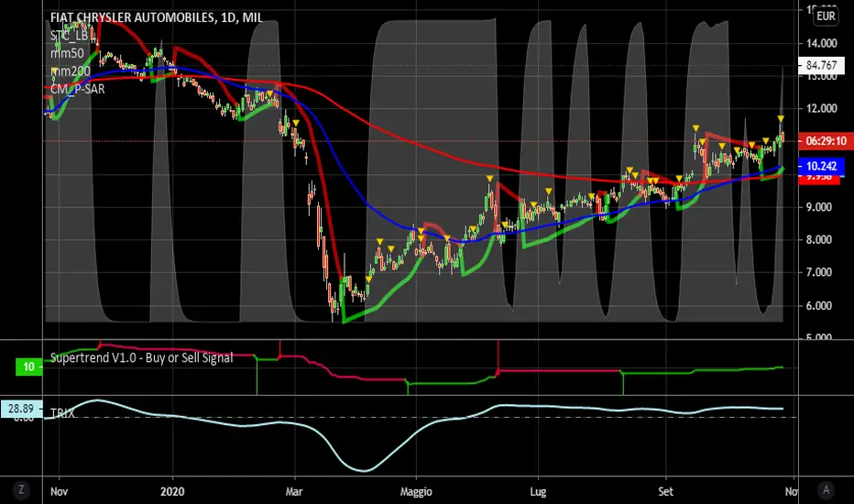Image resolution: width=854 pixels, height=504 pixels.
Task: Click the 8.000 price scale label
Action: (x=821, y=240)
